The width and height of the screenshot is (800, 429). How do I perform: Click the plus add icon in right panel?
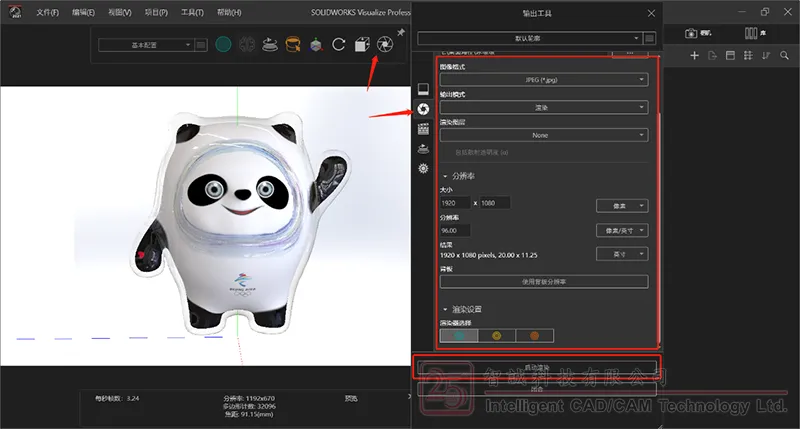point(694,56)
